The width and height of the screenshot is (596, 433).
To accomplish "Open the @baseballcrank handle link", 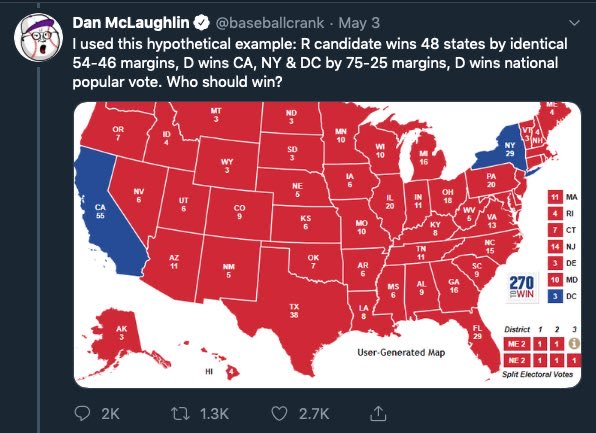I will coord(270,23).
